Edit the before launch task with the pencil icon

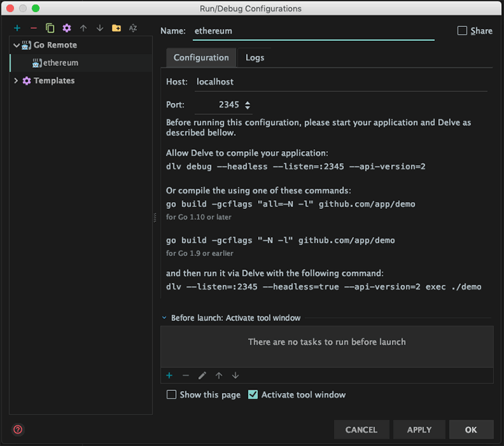(202, 375)
